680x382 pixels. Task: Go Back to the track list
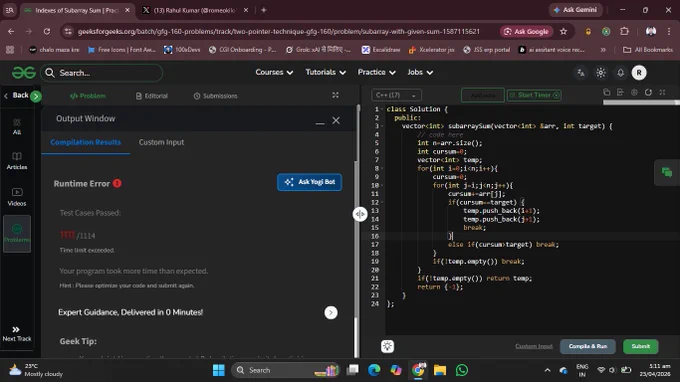point(16,95)
